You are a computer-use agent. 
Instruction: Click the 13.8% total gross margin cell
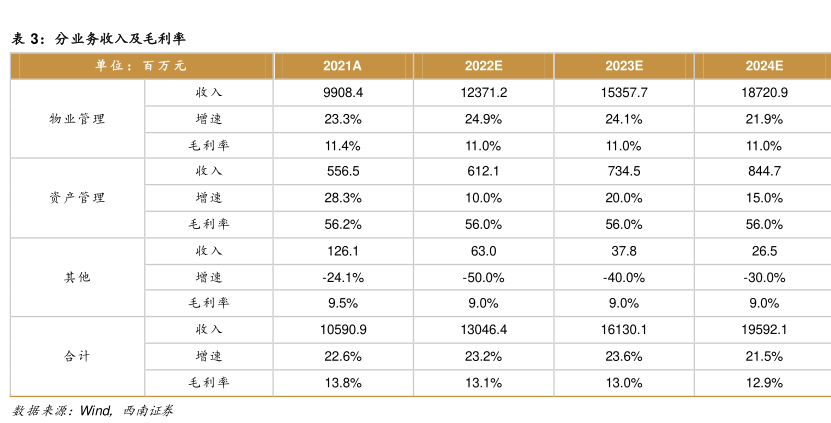click(x=342, y=382)
